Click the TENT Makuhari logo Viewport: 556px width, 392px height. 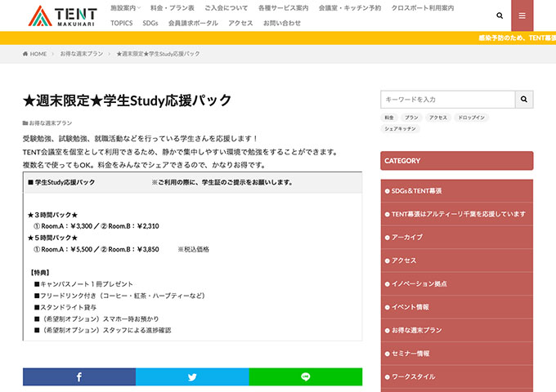[62, 16]
